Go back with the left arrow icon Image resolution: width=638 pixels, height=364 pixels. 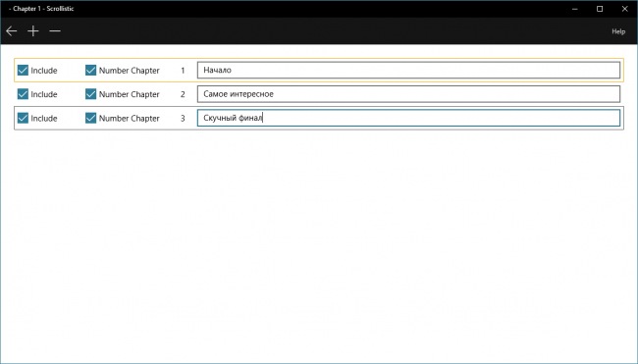(x=12, y=31)
